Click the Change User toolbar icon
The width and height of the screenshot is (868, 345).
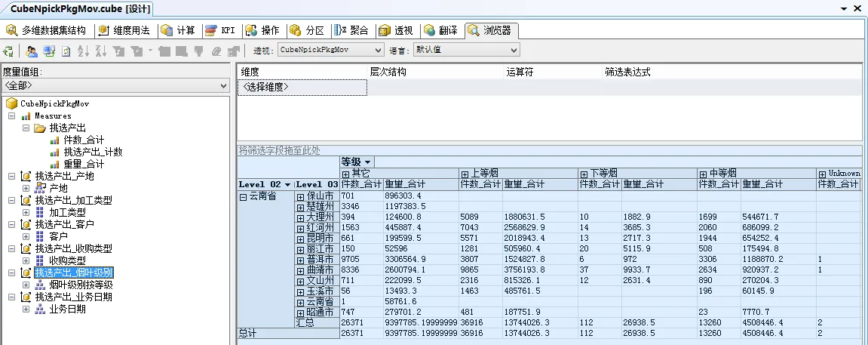(32, 51)
